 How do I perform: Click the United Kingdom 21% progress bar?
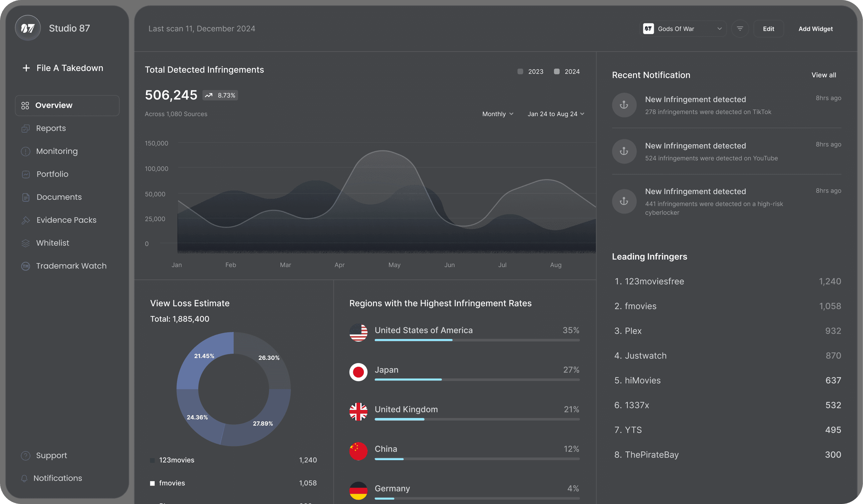coord(477,419)
